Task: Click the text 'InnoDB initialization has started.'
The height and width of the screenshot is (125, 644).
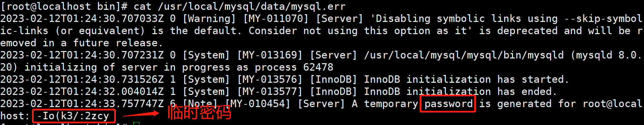Action: [x=466, y=79]
